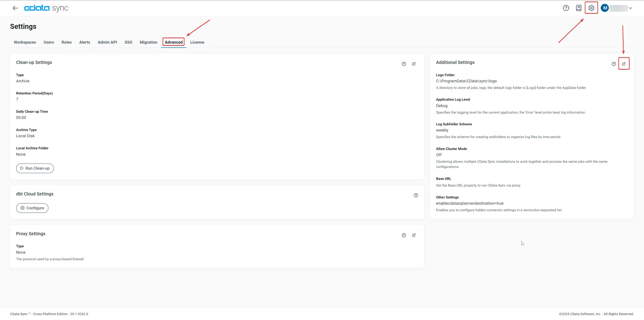
Task: Click the Local Archive Folder label
Action: point(32,148)
